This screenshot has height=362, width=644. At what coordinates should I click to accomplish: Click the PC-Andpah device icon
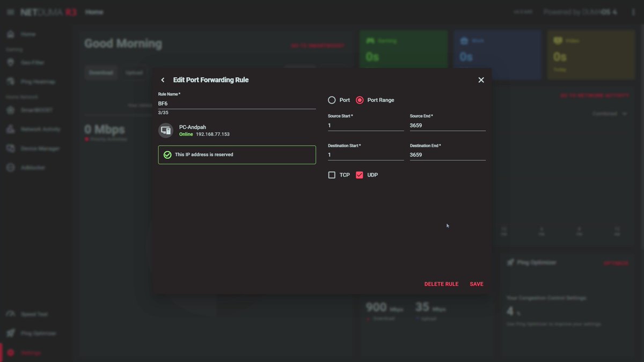(x=165, y=130)
